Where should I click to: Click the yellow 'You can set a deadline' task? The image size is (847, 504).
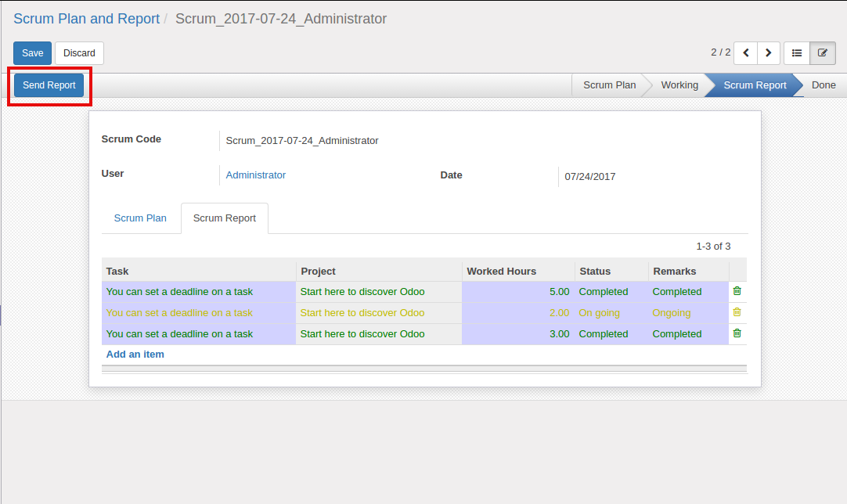(199, 313)
